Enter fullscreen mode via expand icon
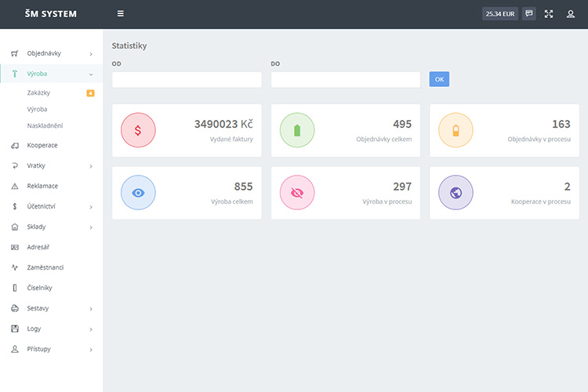This screenshot has width=588, height=392. pos(549,13)
